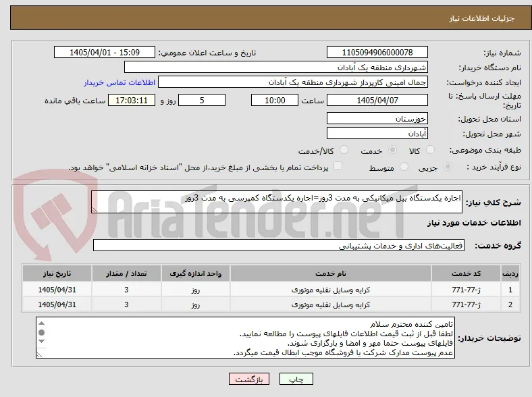Open اطلاعات تماس خریدار link
This screenshot has height=397, width=532.
[119, 82]
